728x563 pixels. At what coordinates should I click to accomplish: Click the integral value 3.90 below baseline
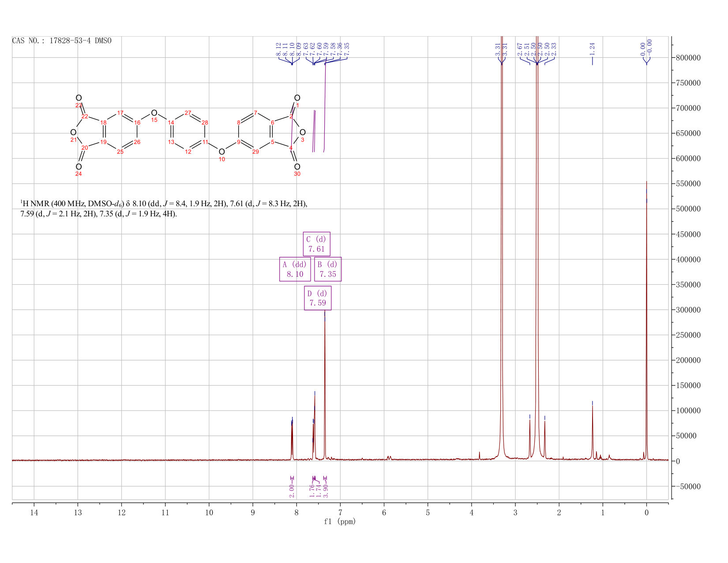pos(326,491)
